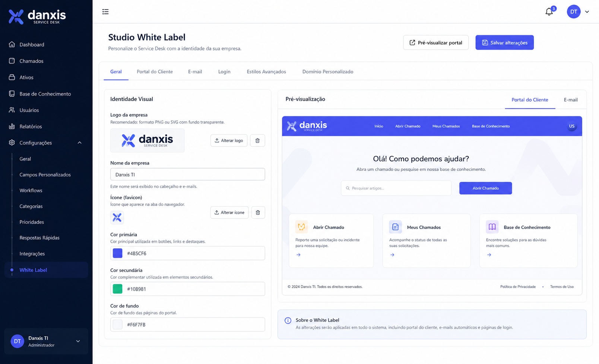599x364 pixels.
Task: Select the E-mail preview tab
Action: click(x=571, y=100)
